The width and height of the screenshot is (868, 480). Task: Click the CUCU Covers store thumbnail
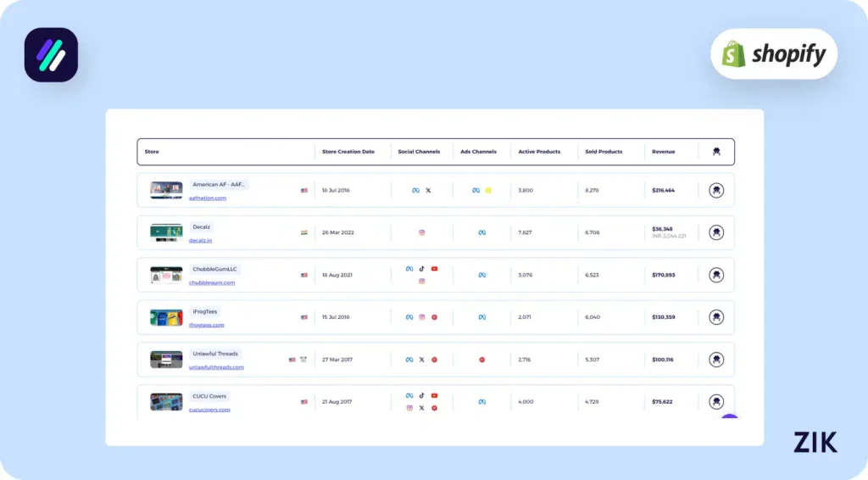point(166,402)
